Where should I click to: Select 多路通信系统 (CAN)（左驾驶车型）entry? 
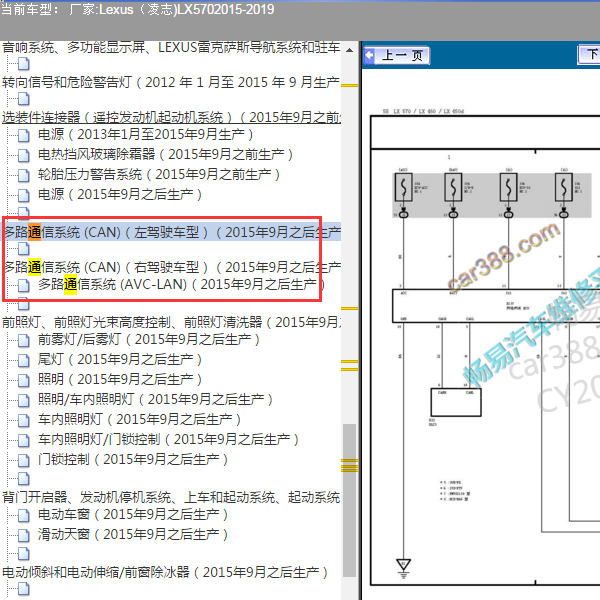pyautogui.click(x=171, y=232)
